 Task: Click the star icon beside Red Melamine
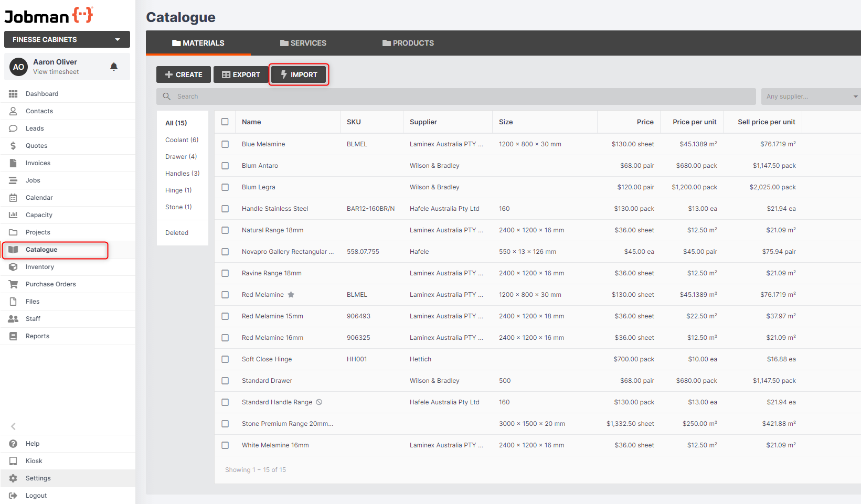click(x=291, y=295)
